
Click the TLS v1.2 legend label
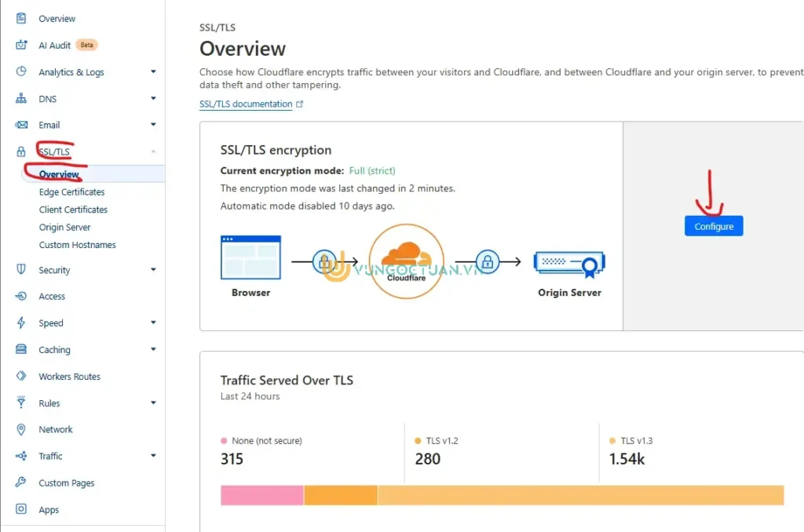click(442, 441)
